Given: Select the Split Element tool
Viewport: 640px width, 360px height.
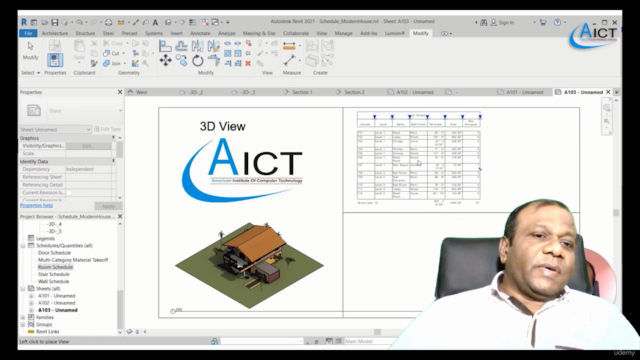Looking at the screenshot, I should tap(228, 43).
